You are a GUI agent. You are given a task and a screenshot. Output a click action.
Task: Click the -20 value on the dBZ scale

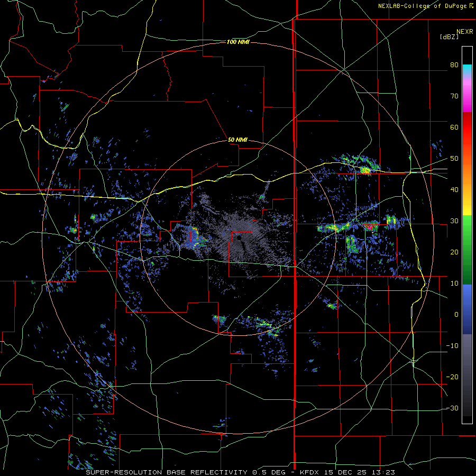point(452,377)
